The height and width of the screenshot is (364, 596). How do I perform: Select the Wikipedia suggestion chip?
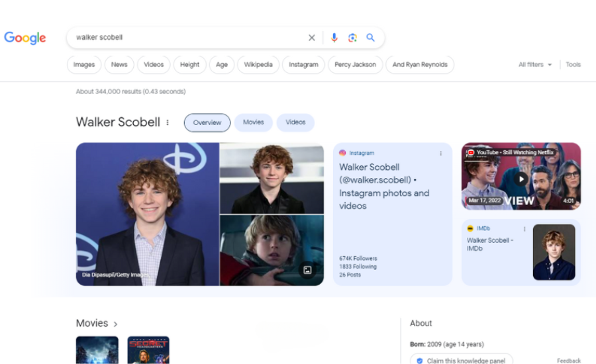click(258, 65)
